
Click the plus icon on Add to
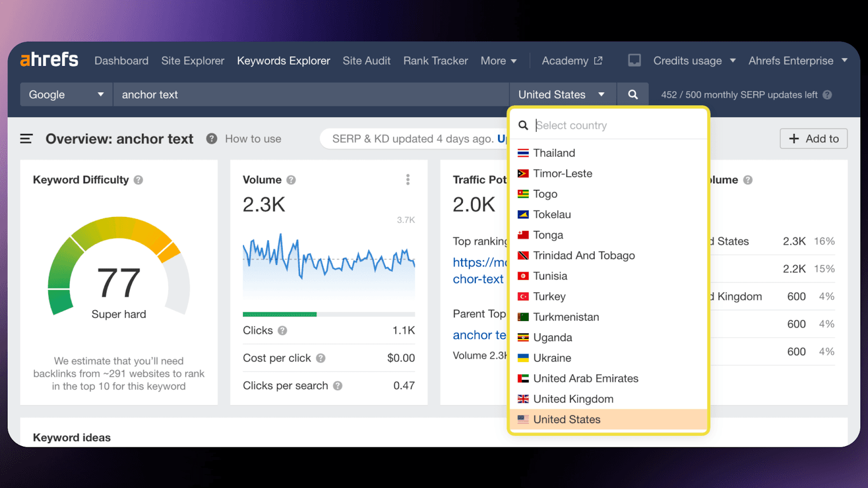click(x=794, y=139)
